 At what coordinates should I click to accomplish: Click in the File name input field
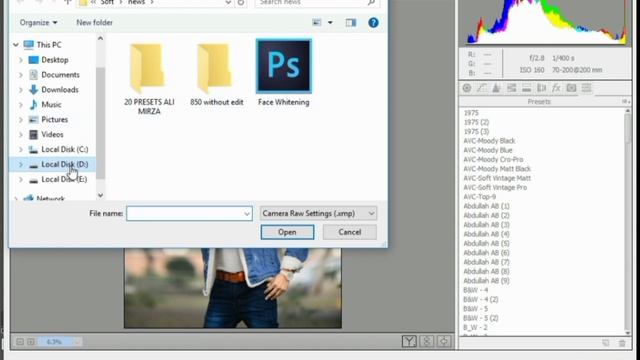tap(189, 213)
